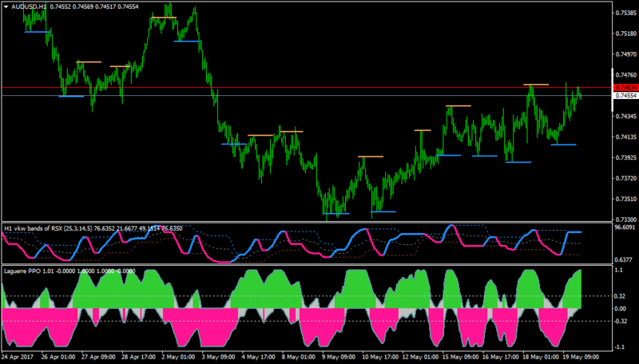Click the 0.75385 price scale value
This screenshot has height=364, width=639.
point(626,13)
